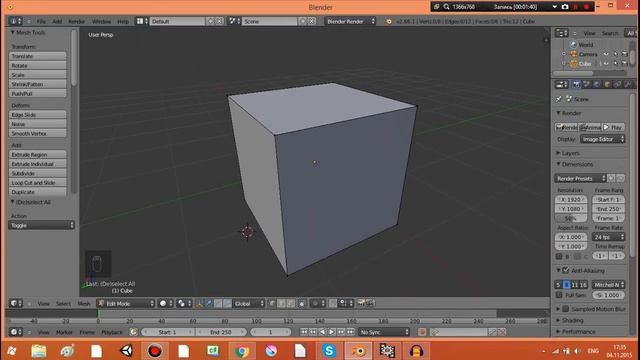Open the Outliner editor type selector
Screen dimensions: 640x360
562,33
